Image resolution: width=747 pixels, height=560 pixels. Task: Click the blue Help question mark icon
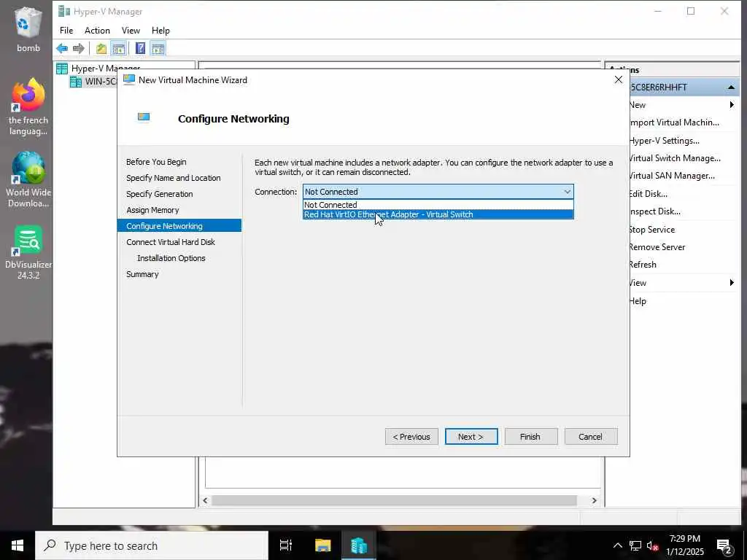pyautogui.click(x=141, y=48)
